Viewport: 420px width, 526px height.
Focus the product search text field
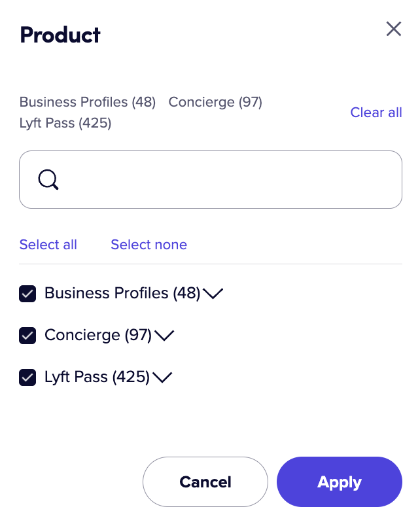211,179
